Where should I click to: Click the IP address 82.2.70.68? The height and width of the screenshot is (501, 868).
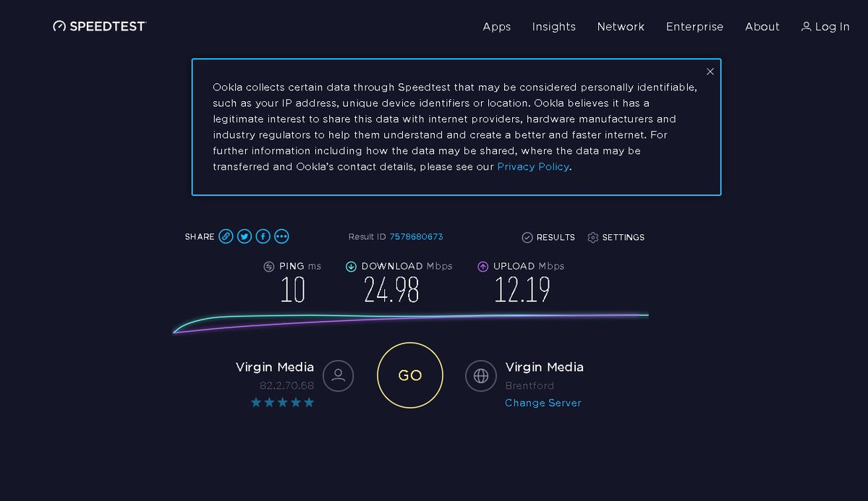click(286, 386)
